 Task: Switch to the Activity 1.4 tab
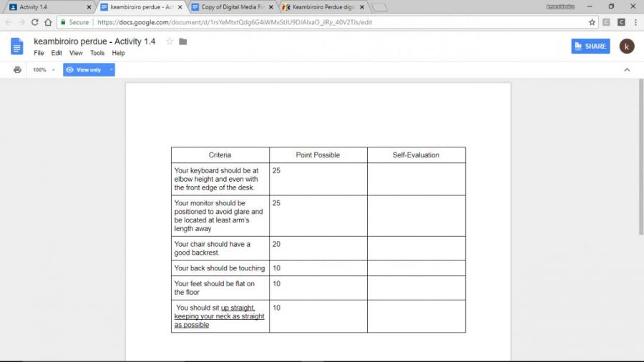[x=47, y=7]
